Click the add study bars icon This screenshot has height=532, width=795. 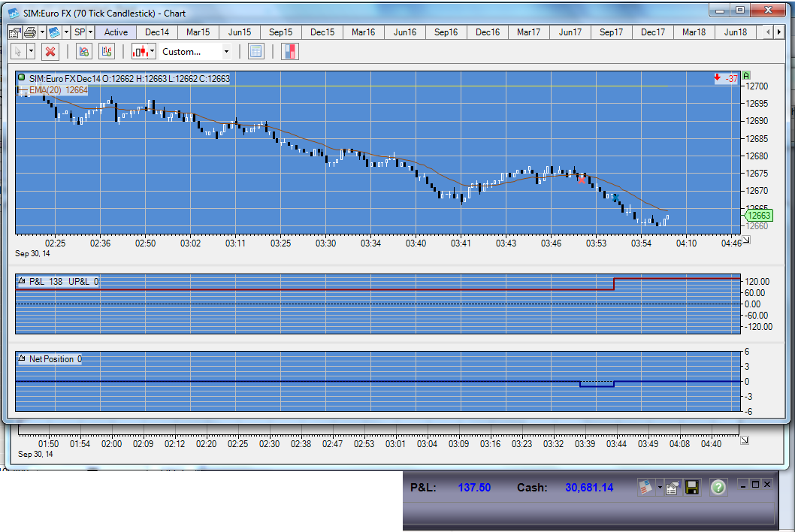(107, 52)
